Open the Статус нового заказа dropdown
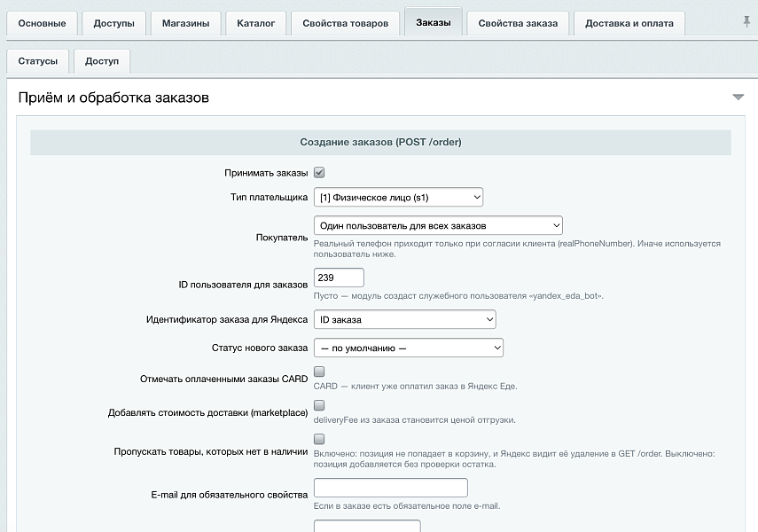This screenshot has height=532, width=758. [x=409, y=348]
